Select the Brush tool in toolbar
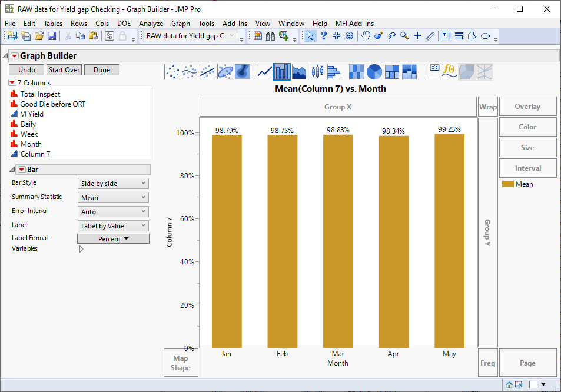This screenshot has height=392, width=561. (379, 36)
